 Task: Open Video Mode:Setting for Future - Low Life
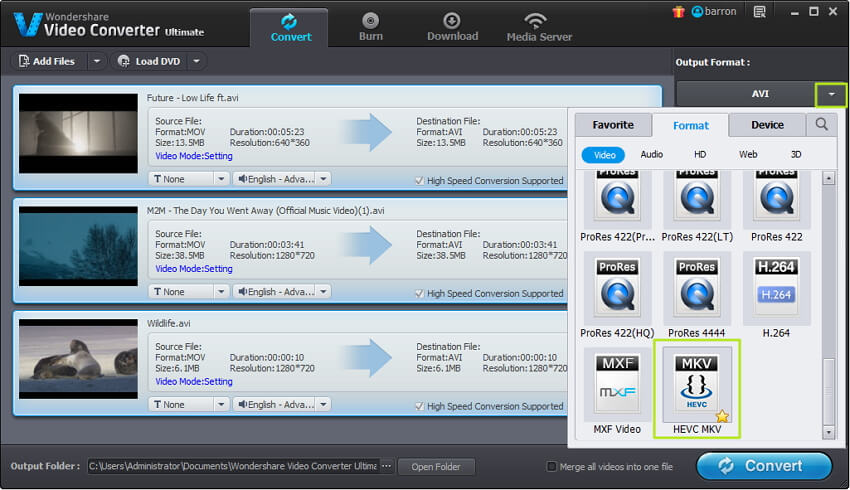[x=194, y=156]
